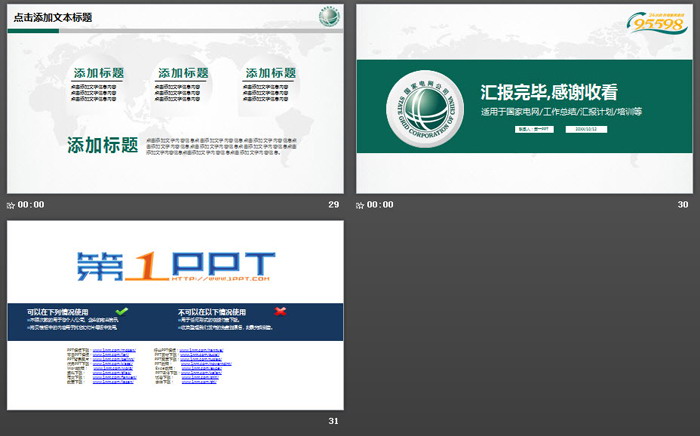Click the 可以在下列情况使用 text on slide 31
Image resolution: width=700 pixels, height=436 pixels.
(x=58, y=312)
